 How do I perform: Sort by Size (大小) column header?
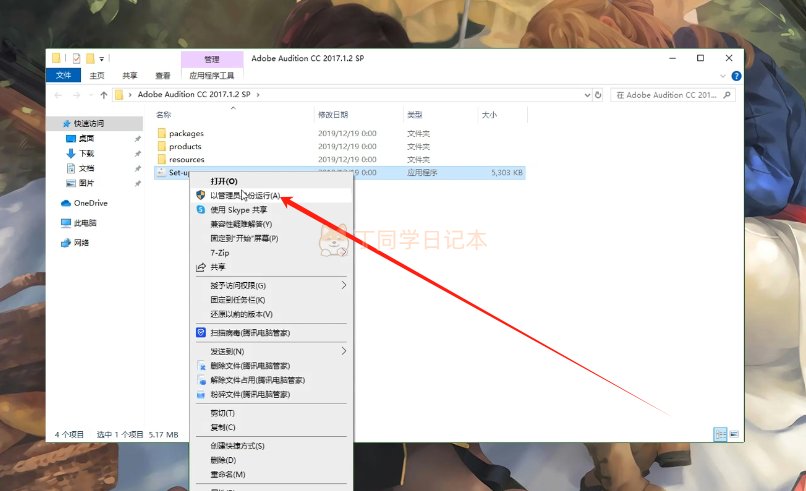point(489,115)
